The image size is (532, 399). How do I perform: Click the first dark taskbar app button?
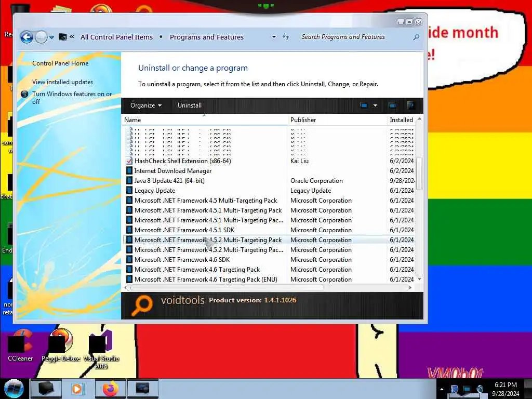coord(46,389)
